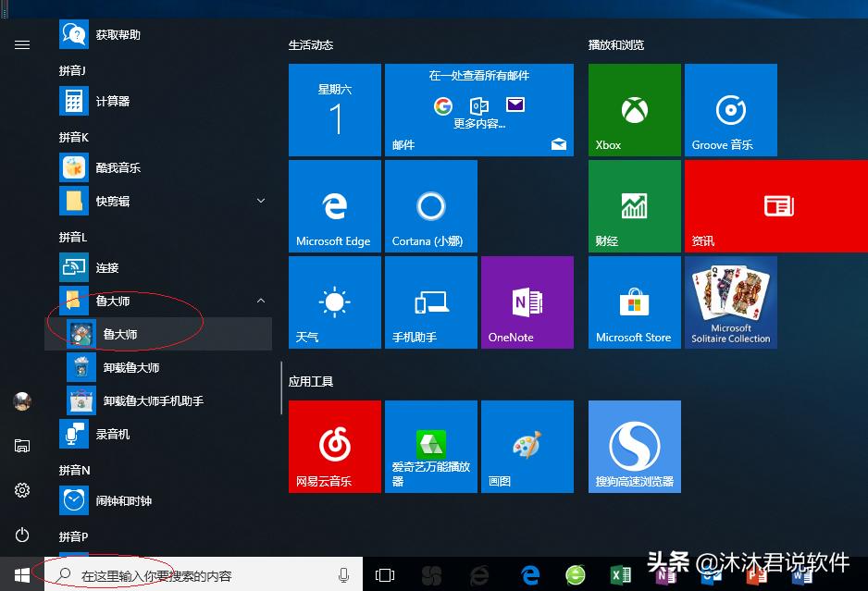Launch Groove 音乐 tile
Screen dimensions: 868x591
(730, 110)
